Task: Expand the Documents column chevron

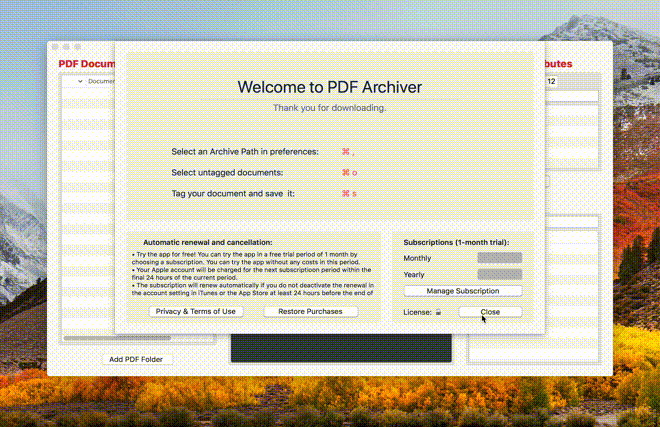Action: click(x=80, y=81)
